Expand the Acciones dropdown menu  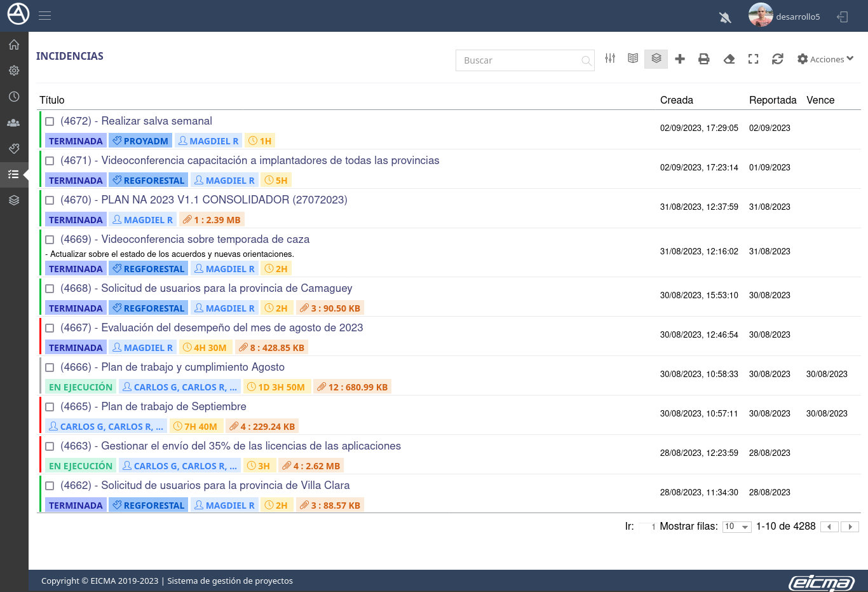tap(825, 59)
